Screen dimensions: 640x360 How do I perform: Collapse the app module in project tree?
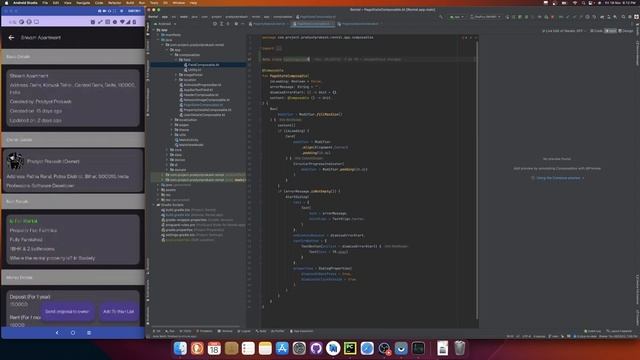coord(154,30)
